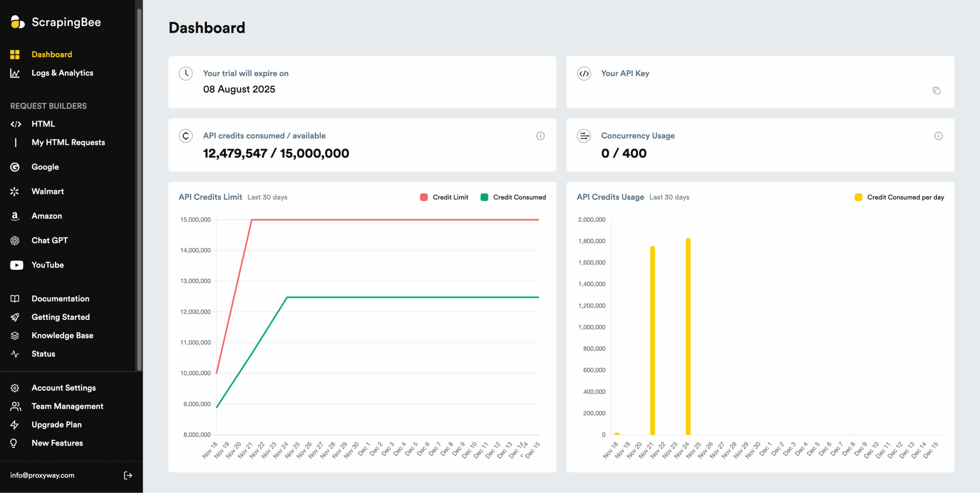Open the YouTube request builder
Screen dimensions: 980x493
47,265
